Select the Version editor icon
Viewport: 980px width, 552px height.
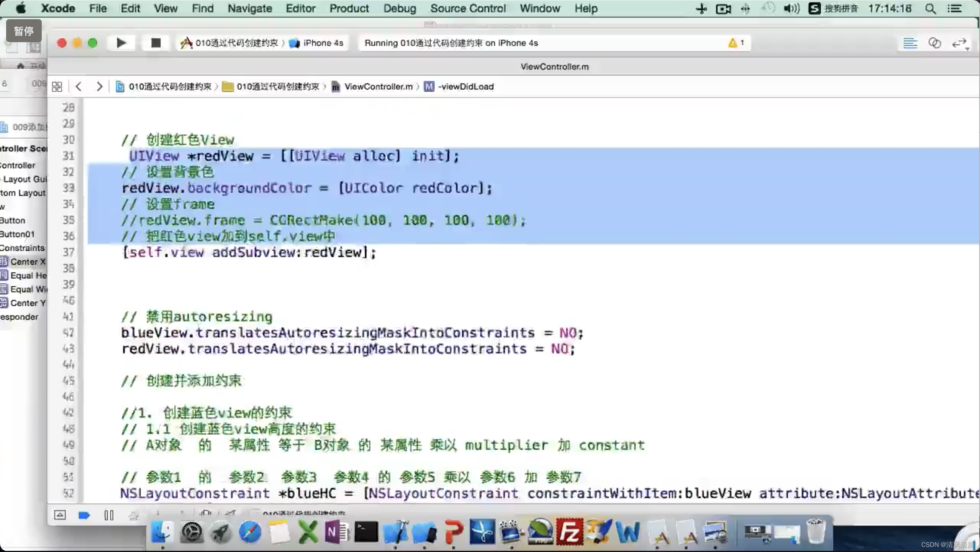[x=959, y=43]
